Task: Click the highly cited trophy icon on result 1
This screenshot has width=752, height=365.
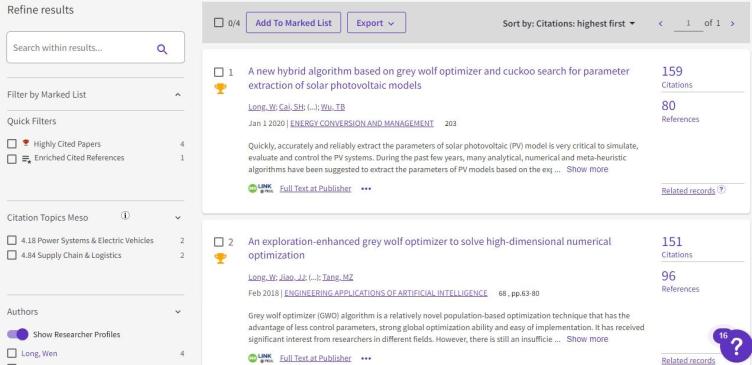Action: point(220,89)
